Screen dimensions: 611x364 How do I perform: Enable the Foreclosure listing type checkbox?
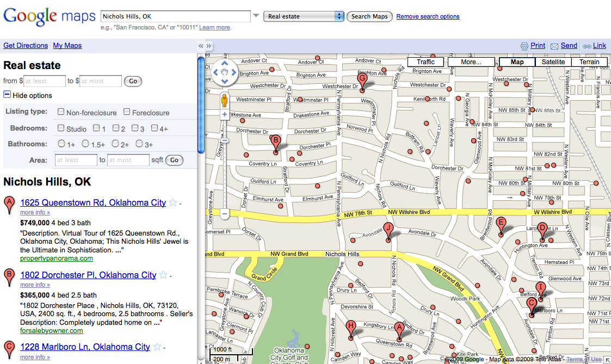click(127, 112)
